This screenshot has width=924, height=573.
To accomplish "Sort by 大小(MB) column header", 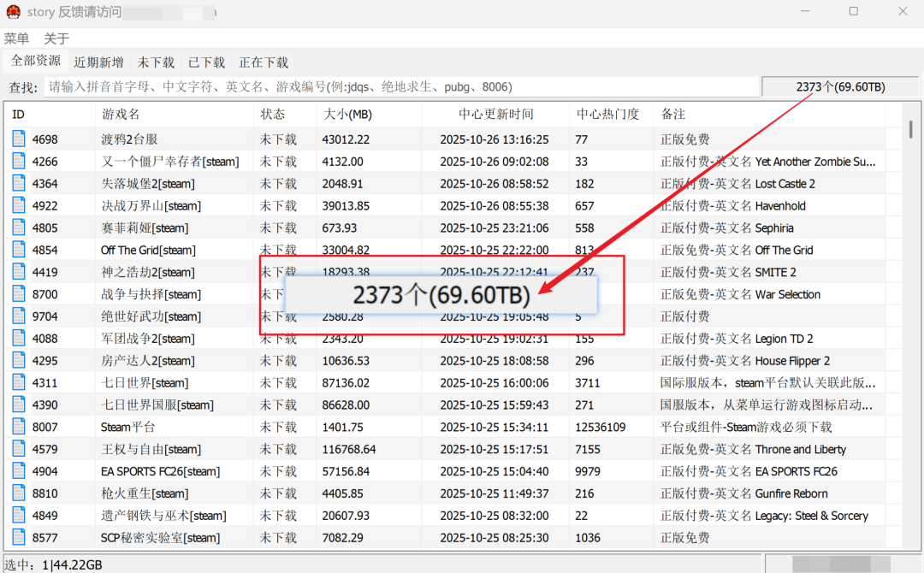I will 347,115.
